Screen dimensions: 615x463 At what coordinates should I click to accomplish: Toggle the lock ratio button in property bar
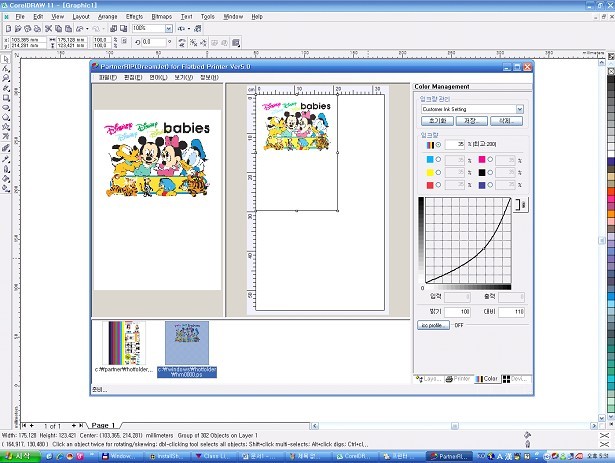pyautogui.click(x=124, y=41)
